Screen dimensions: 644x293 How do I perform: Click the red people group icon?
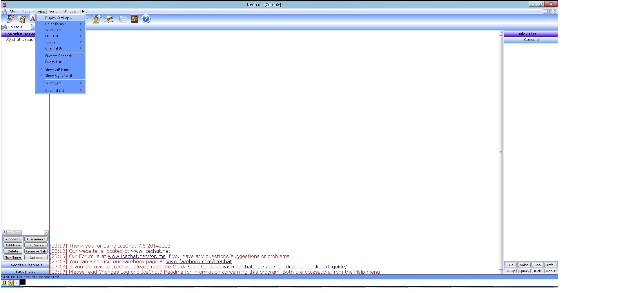135,19
